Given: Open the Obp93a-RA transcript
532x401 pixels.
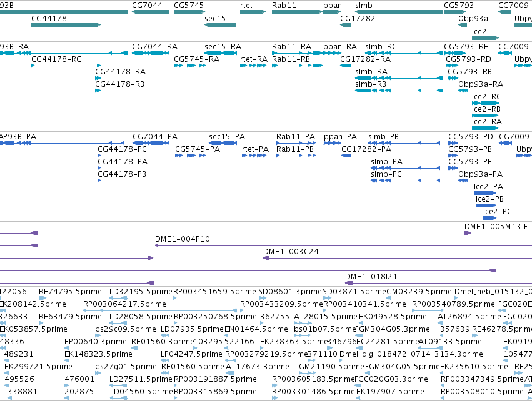Looking at the screenshot, I should 463,91.
